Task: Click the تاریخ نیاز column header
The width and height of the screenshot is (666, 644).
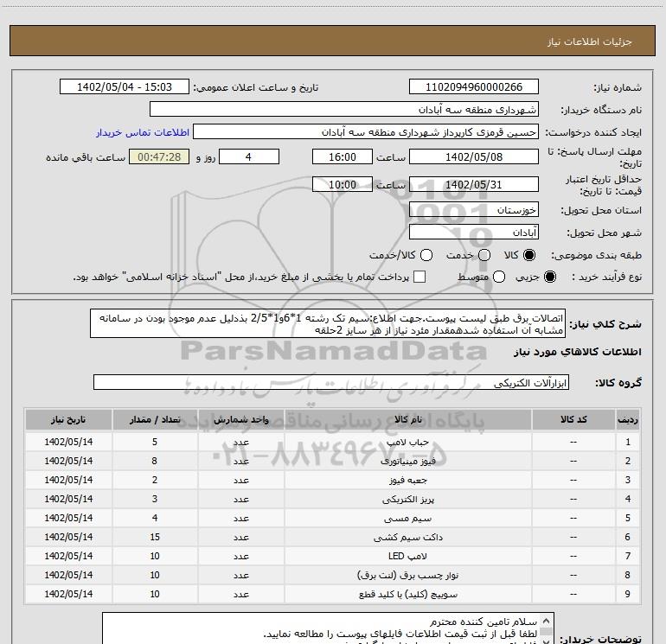Action: pyautogui.click(x=68, y=419)
